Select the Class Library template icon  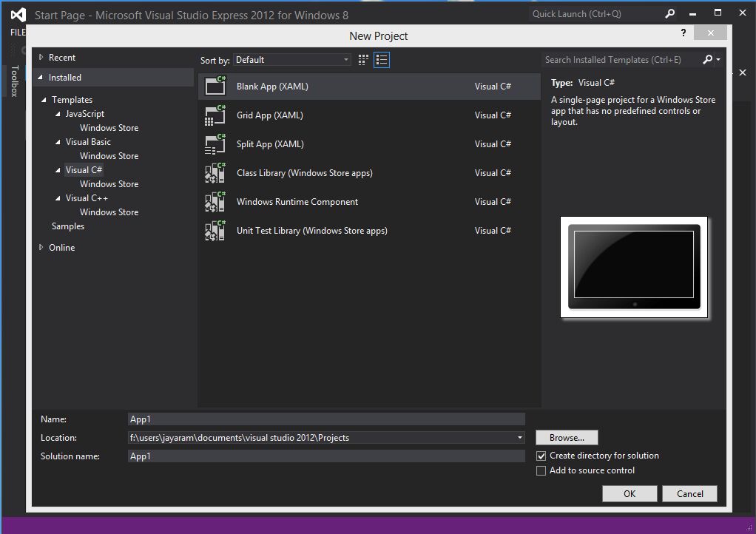[x=215, y=173]
